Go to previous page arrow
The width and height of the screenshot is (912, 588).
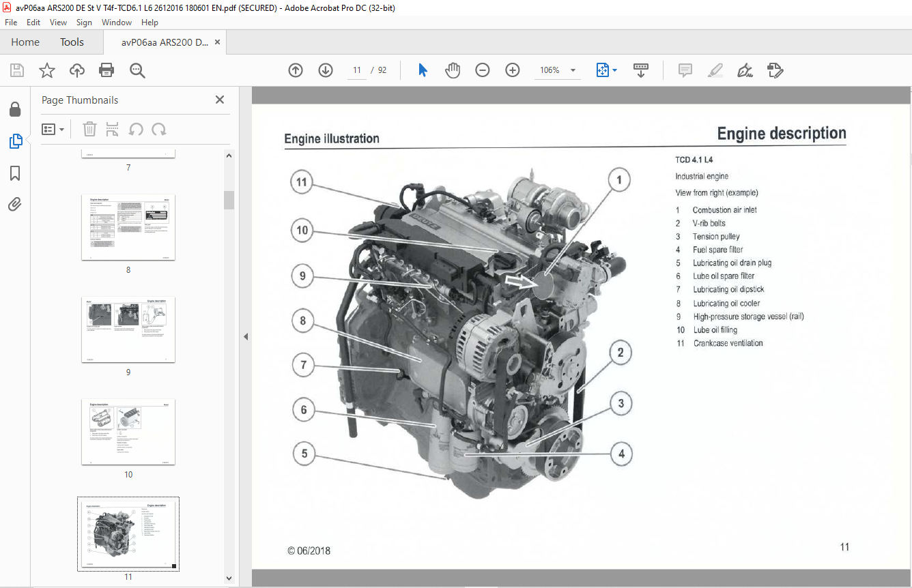(296, 70)
